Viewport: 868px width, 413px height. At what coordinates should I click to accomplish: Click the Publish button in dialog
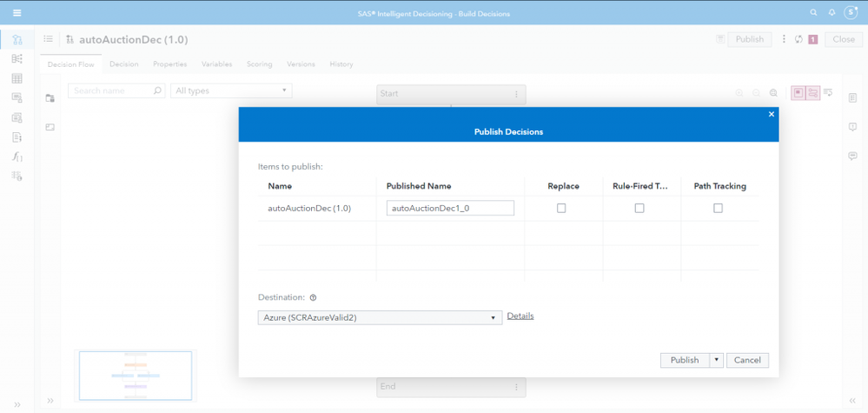pyautogui.click(x=685, y=360)
